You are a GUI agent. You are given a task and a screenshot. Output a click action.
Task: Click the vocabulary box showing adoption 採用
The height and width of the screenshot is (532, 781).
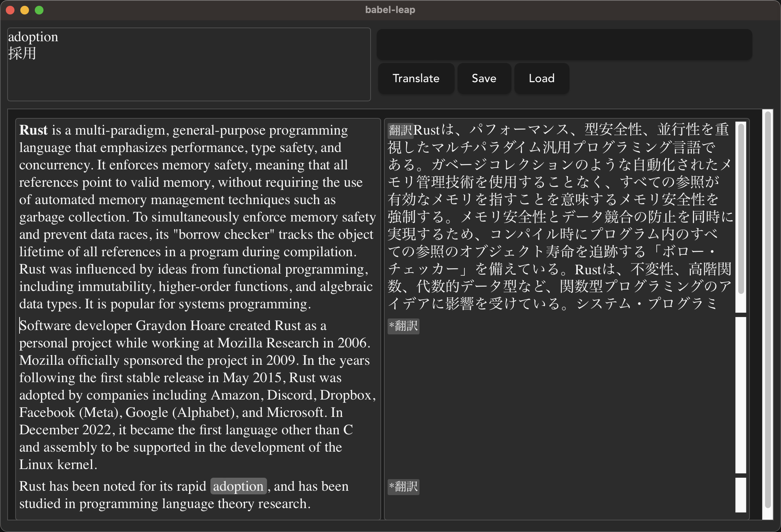pos(189,64)
